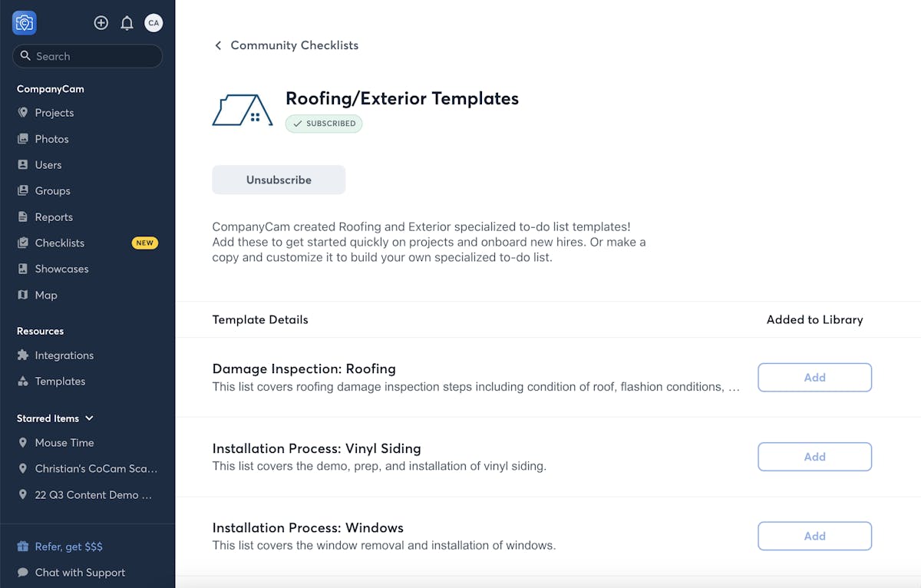
Task: Open the starred Mouse Time project
Action: click(64, 443)
